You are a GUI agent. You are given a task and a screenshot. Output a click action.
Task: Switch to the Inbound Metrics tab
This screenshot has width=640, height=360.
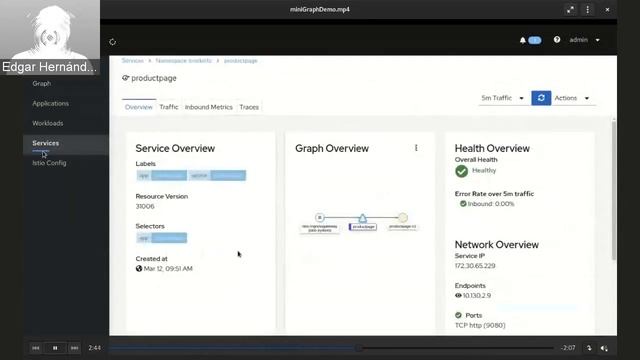pos(209,107)
